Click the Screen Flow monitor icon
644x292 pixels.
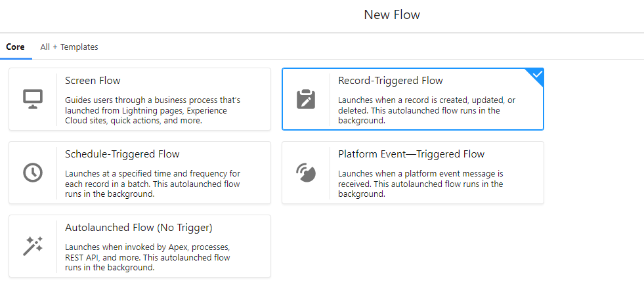(x=32, y=99)
